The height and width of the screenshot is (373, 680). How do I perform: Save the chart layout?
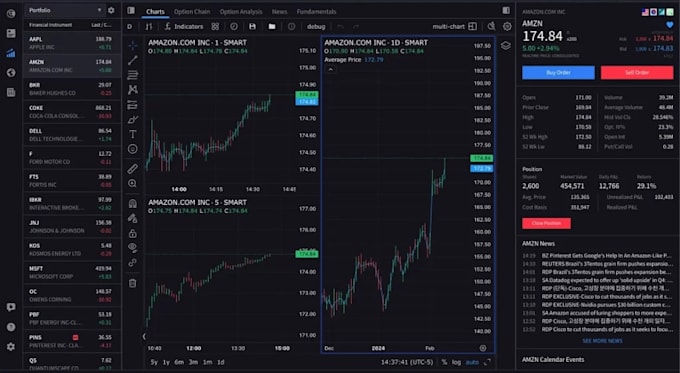click(252, 26)
